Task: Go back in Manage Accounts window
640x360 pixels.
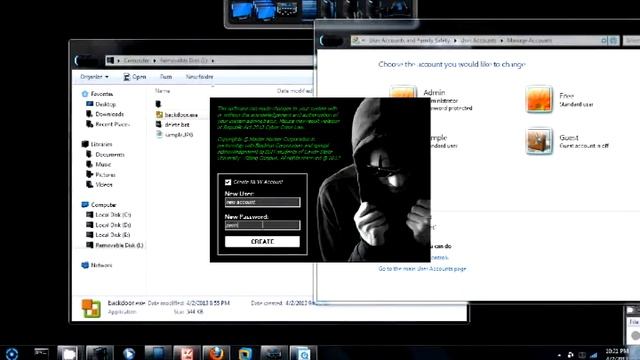Action: (x=325, y=41)
